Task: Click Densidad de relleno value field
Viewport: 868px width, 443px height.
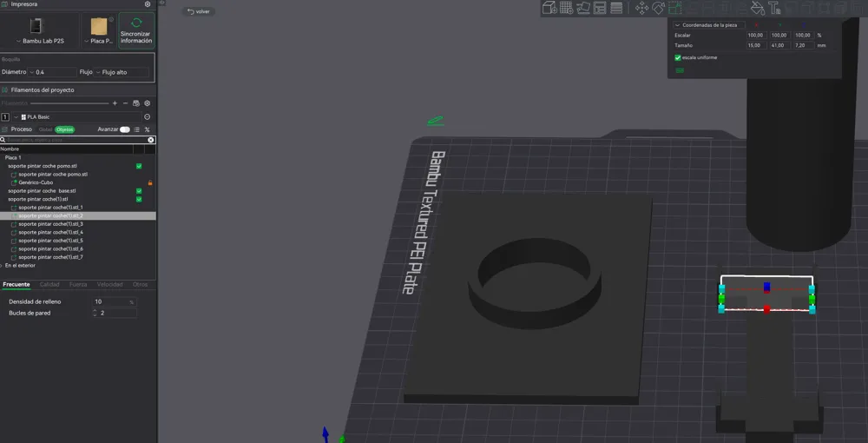Action: coord(114,301)
